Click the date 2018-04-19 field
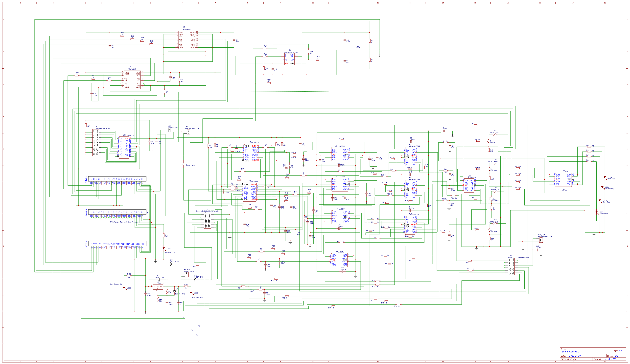 pyautogui.click(x=575, y=356)
